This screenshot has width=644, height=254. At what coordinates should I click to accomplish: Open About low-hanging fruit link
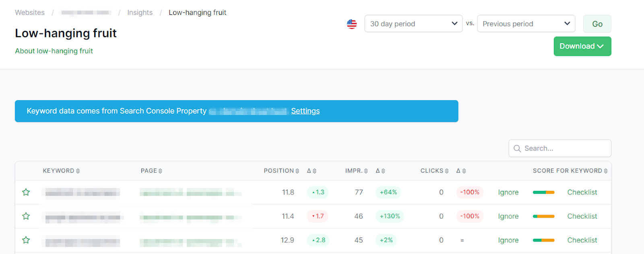[x=54, y=51]
